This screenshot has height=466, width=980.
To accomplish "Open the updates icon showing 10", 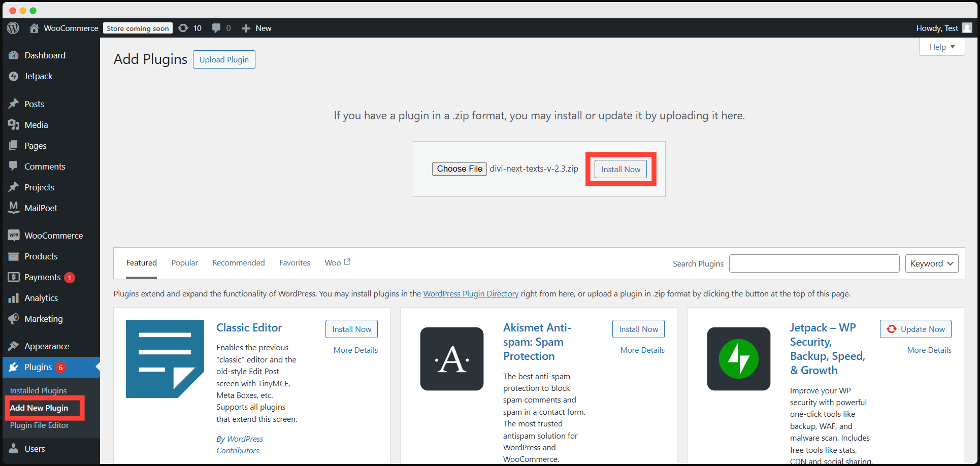I will tap(183, 28).
